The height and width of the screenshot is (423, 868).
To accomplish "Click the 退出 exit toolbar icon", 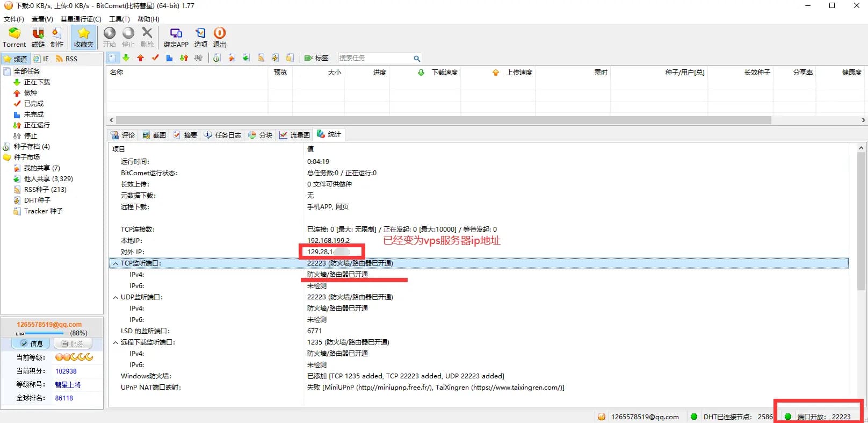I will (x=220, y=38).
